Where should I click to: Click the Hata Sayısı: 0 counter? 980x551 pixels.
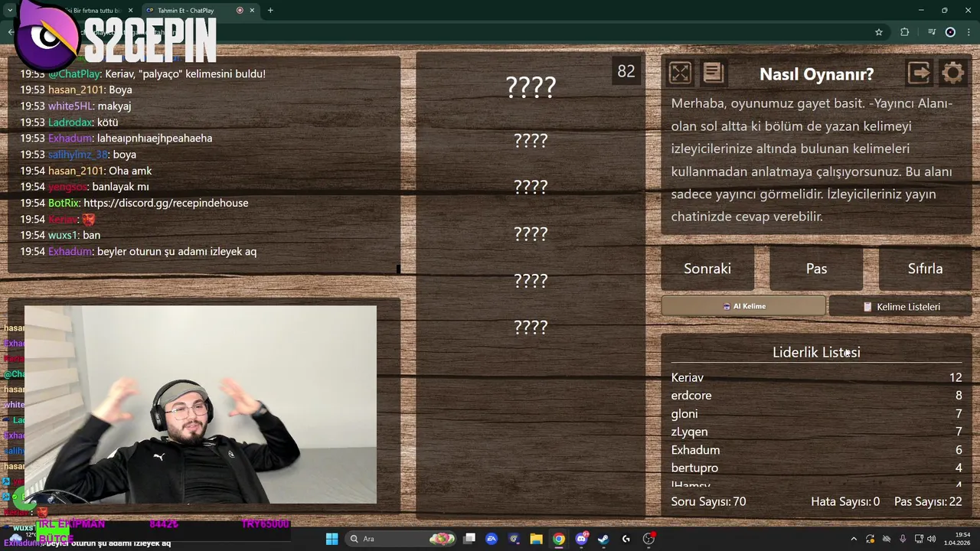click(x=845, y=501)
